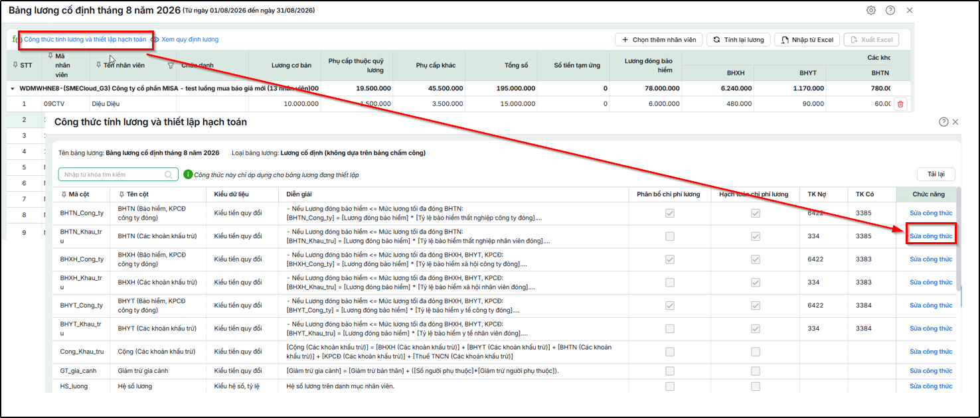Screen dimensions: 980x418
Task: Collapse the WDMWHNE8 company group row
Action: [13, 88]
